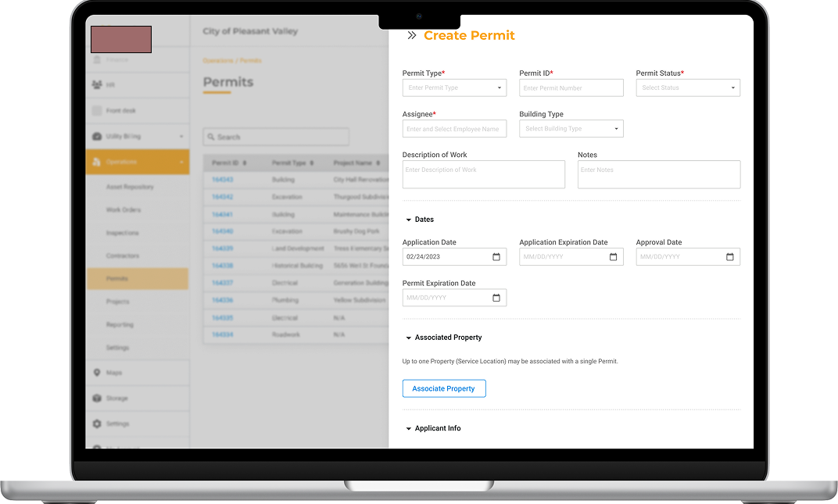Open the Application Date calendar picker
Image resolution: width=838 pixels, height=504 pixels.
pyautogui.click(x=496, y=256)
